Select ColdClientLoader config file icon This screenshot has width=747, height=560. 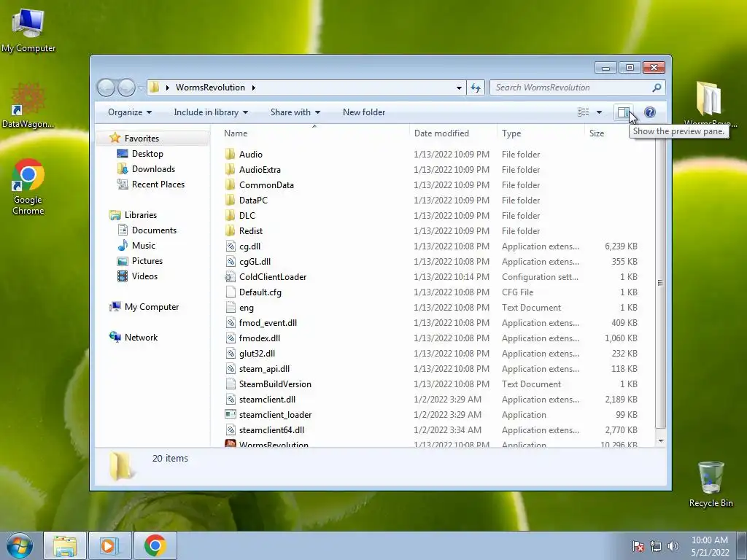230,276
